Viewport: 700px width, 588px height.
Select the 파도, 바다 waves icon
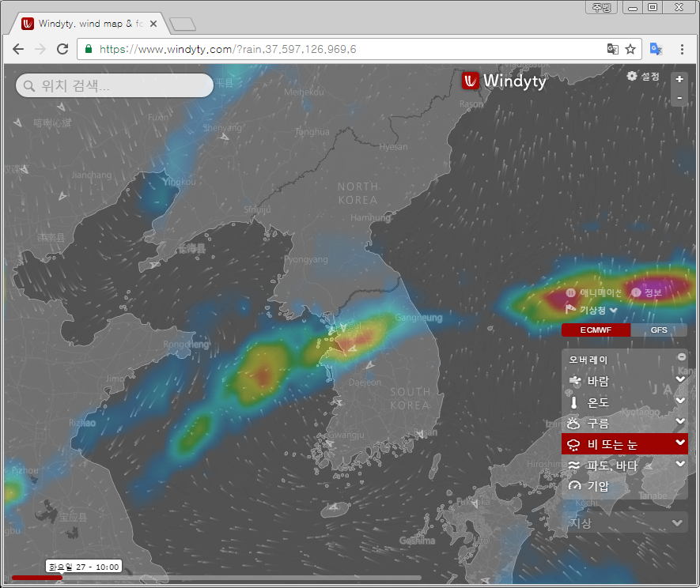574,465
